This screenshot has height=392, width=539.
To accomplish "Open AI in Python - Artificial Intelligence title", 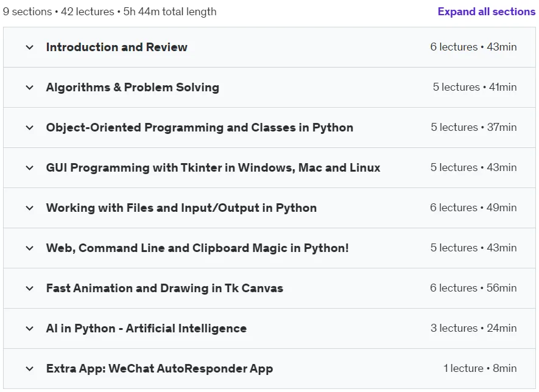I will pos(146,329).
